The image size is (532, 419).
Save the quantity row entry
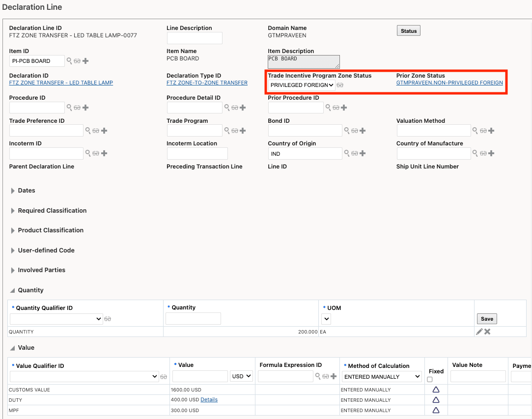[x=487, y=319]
